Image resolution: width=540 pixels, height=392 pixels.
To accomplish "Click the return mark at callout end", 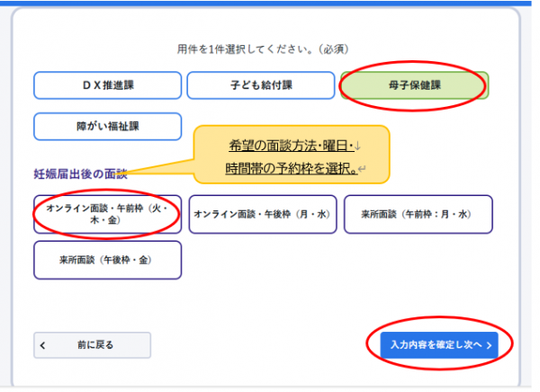I will coord(361,168).
